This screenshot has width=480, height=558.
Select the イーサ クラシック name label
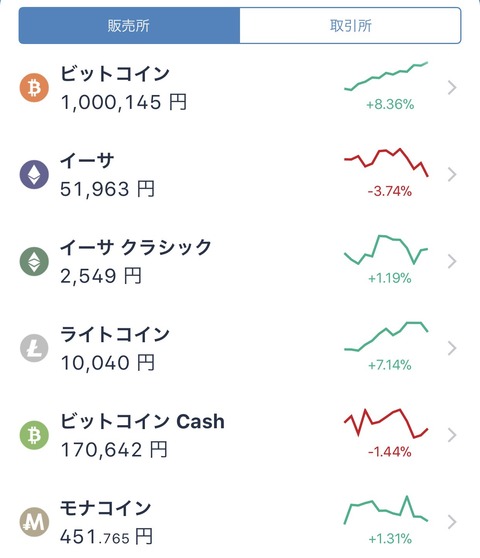(136, 247)
